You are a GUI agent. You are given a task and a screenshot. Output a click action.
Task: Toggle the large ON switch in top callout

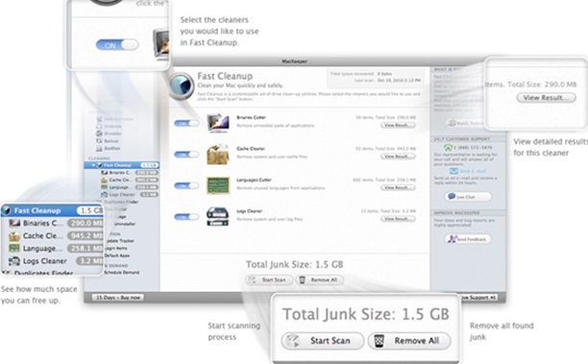pos(117,45)
